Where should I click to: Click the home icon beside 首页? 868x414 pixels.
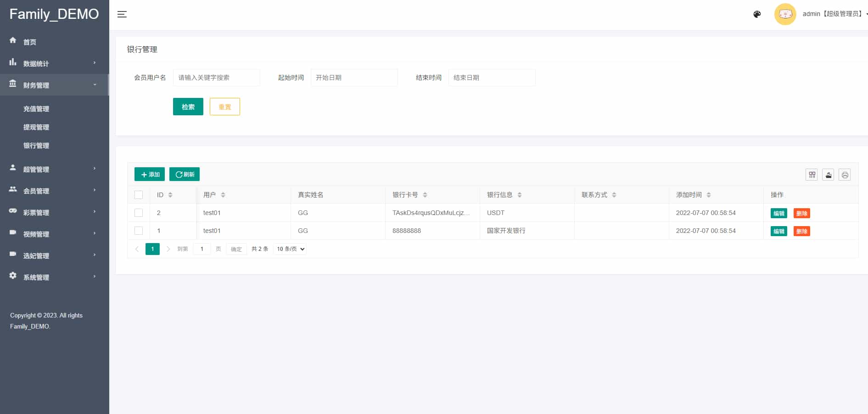(x=13, y=40)
